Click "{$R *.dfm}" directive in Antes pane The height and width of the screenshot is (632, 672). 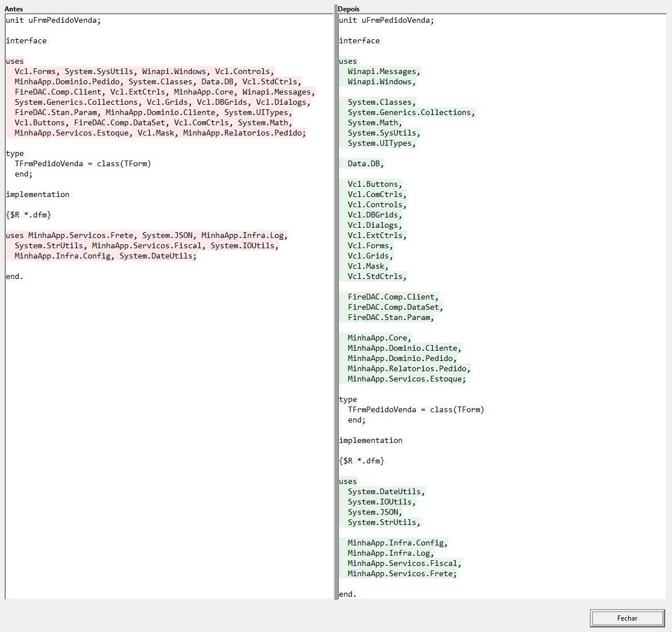[28, 215]
